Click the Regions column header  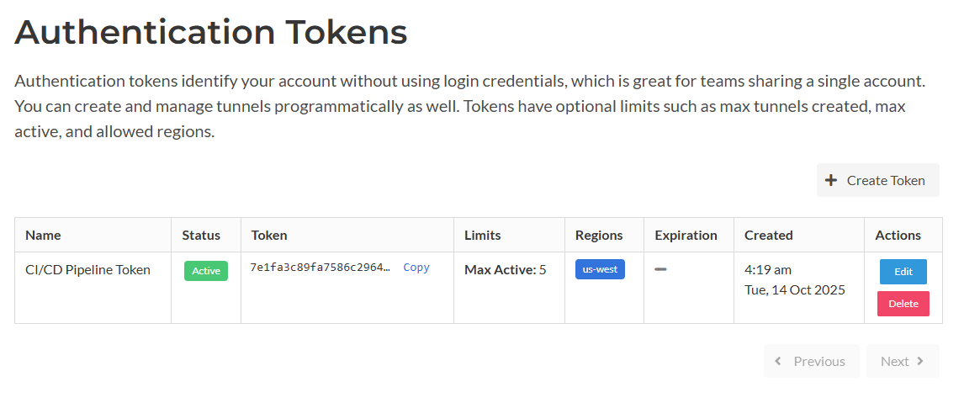coord(599,235)
